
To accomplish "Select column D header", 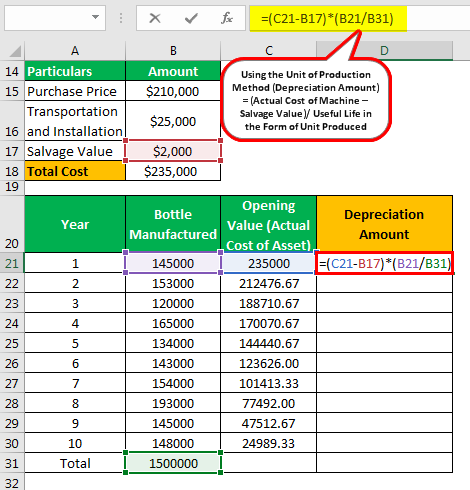I will click(384, 51).
